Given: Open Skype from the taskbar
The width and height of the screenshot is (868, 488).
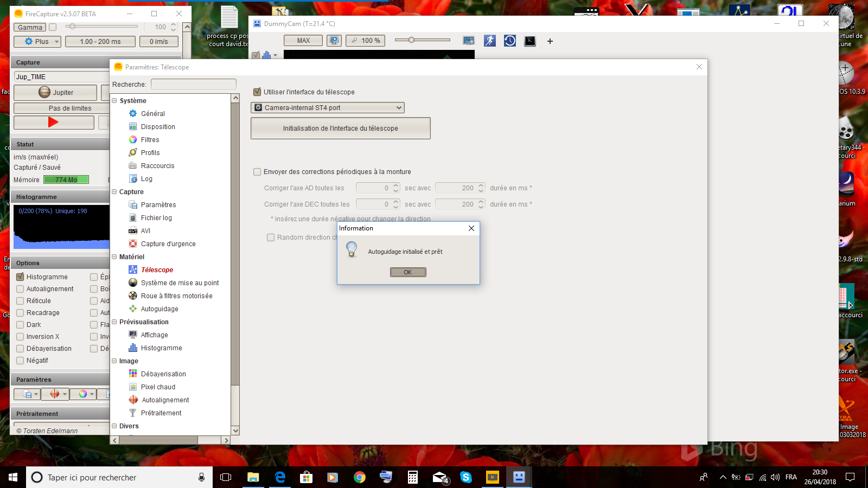Looking at the screenshot, I should 465,477.
